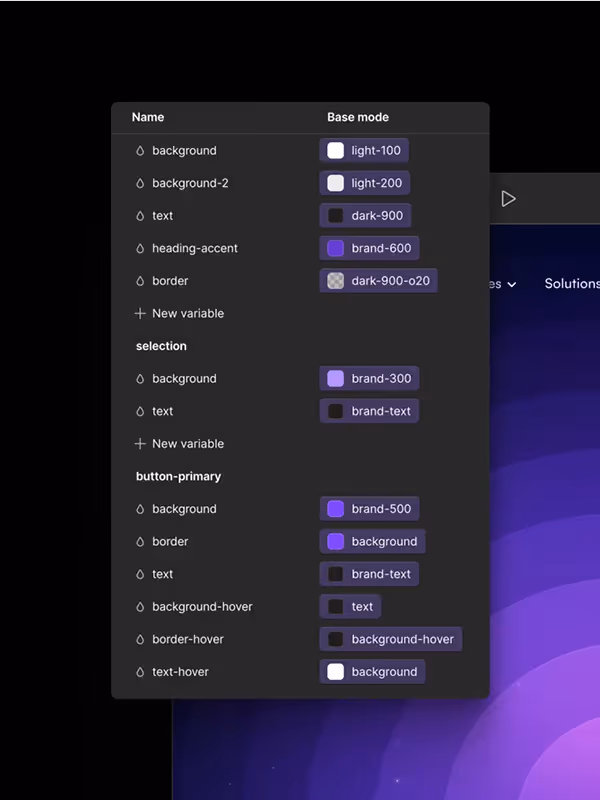
Task: Click plus icon above selection heading
Action: point(140,313)
